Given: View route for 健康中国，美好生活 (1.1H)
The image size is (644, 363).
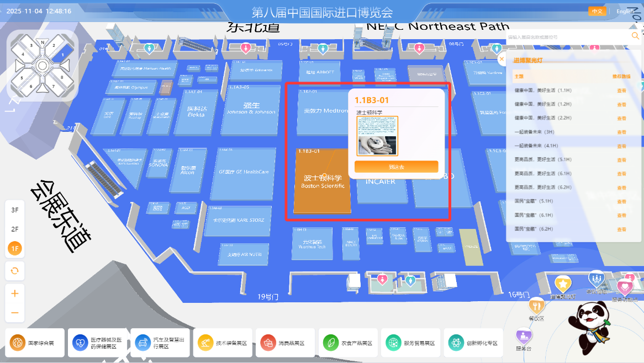Looking at the screenshot, I should pyautogui.click(x=621, y=90).
